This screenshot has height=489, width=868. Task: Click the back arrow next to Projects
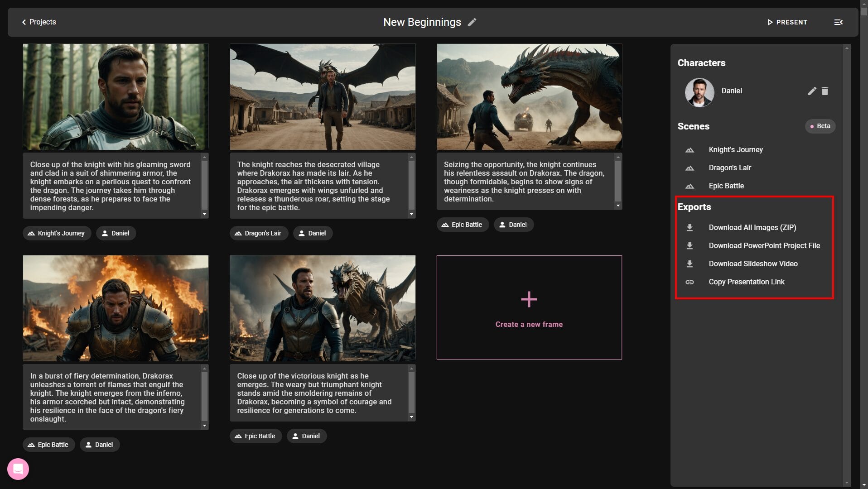[24, 22]
